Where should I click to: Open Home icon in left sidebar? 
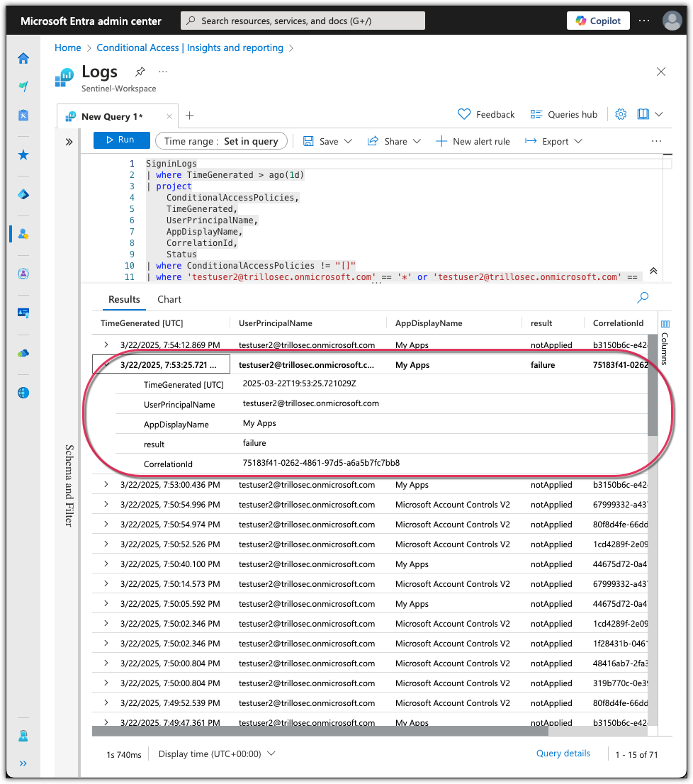tap(23, 59)
